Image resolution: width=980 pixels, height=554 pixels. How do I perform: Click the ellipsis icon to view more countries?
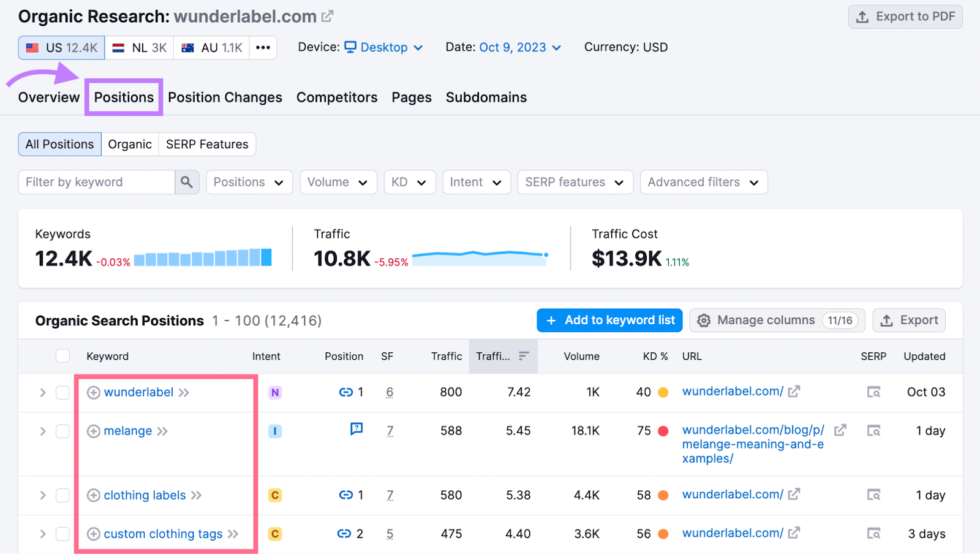263,47
